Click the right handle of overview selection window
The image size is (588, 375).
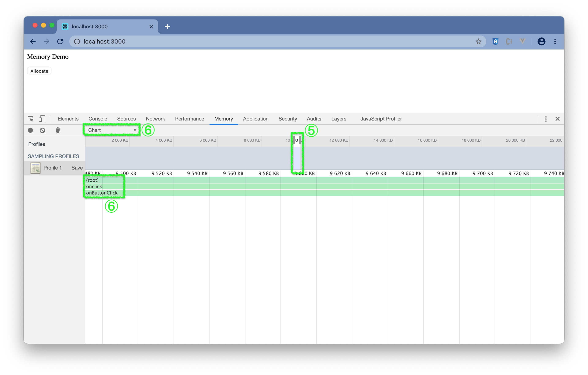[x=300, y=140]
